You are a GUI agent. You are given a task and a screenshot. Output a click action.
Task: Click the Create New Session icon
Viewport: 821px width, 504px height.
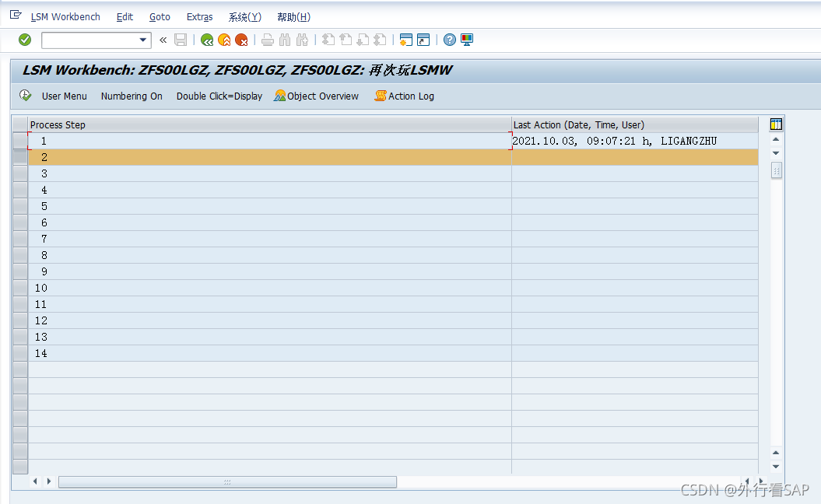405,40
